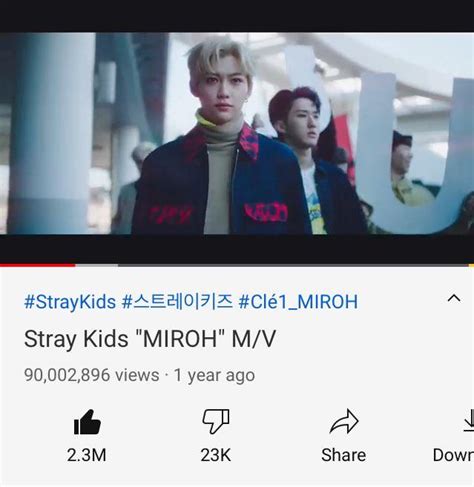Tap the "1 year ago" upload date
Viewport: 474px width, 487px height.
[215, 376]
